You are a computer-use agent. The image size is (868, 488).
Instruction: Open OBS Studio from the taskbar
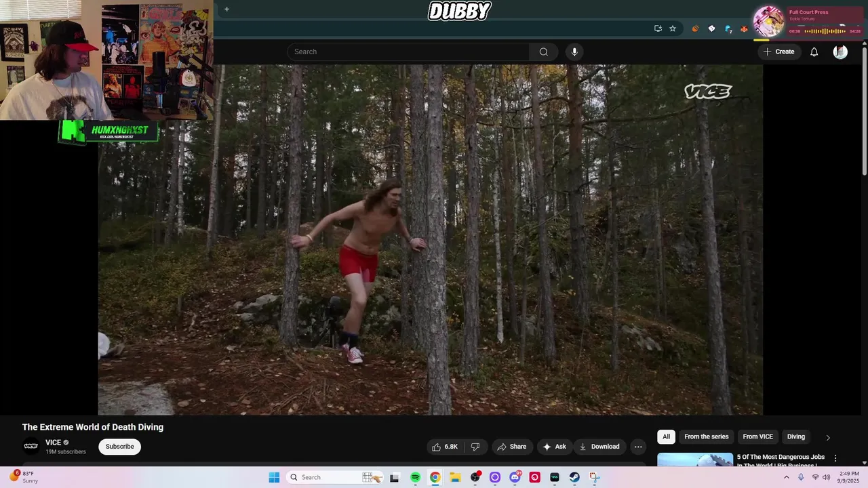click(x=475, y=477)
